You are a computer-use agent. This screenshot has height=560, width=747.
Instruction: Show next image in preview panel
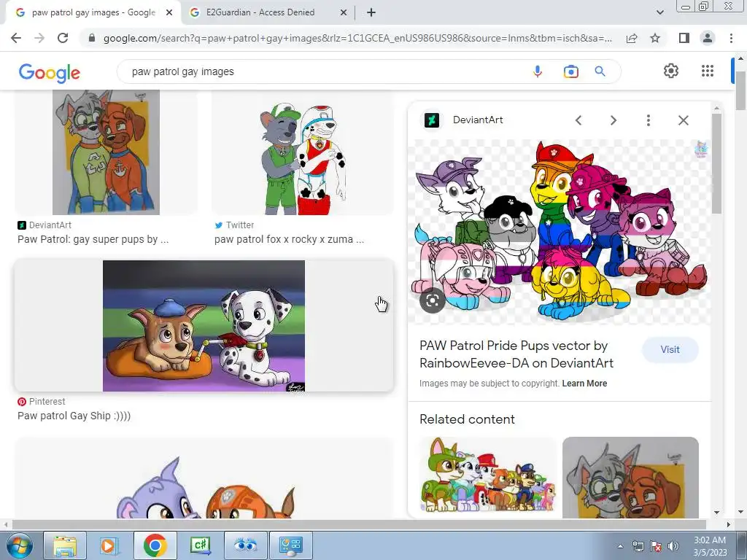tap(613, 120)
